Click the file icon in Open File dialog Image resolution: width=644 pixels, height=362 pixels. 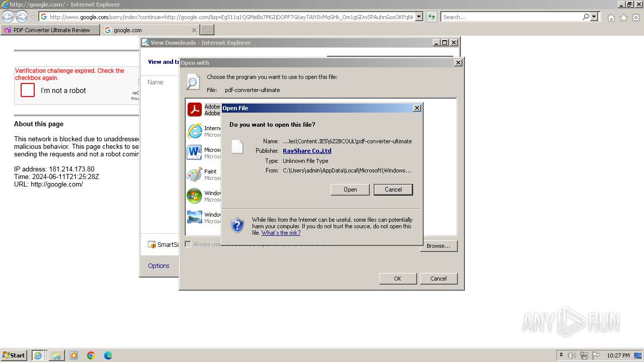point(237,146)
